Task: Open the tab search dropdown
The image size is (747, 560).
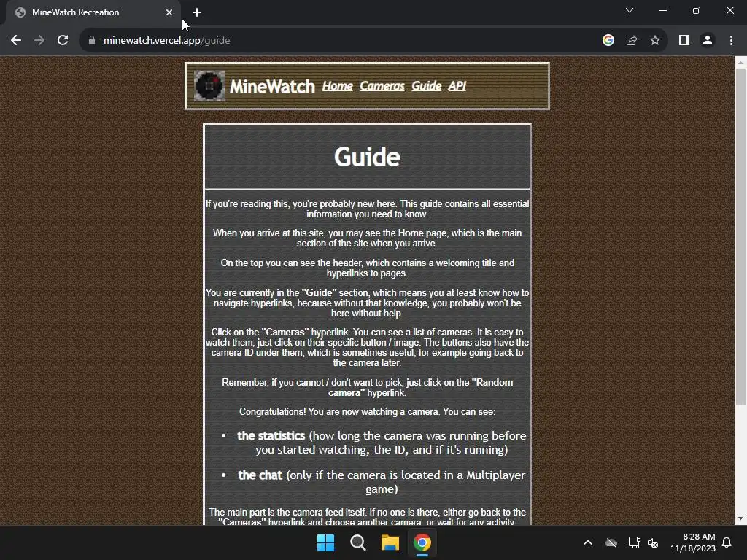Action: click(630, 10)
